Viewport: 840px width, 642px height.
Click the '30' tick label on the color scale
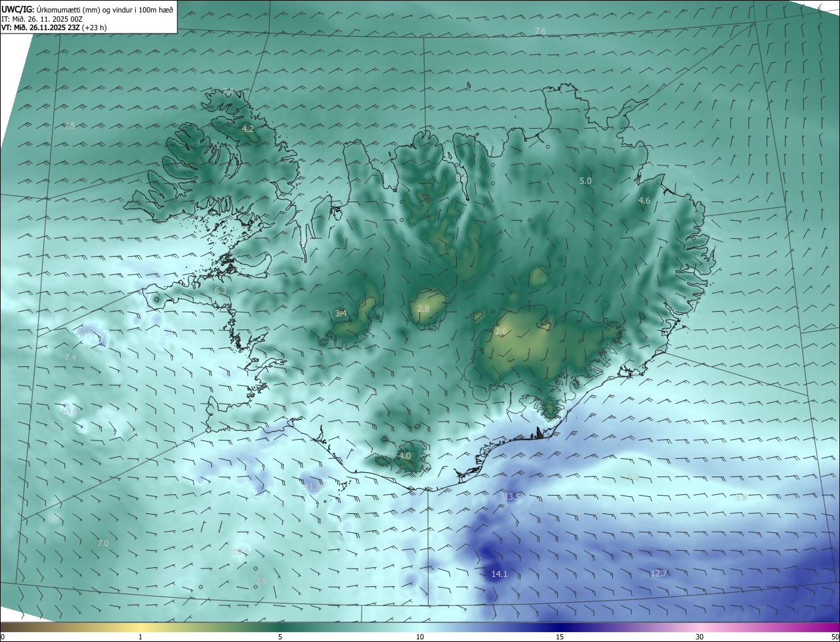tap(700, 637)
